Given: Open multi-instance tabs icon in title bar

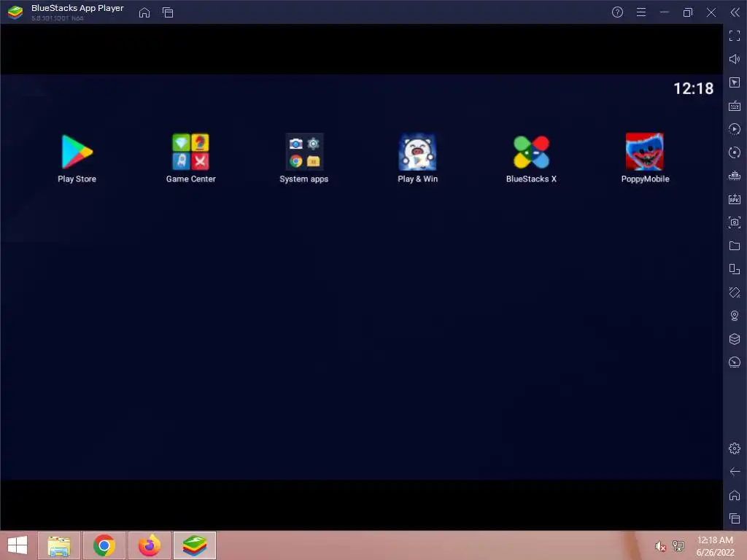Looking at the screenshot, I should pyautogui.click(x=168, y=12).
